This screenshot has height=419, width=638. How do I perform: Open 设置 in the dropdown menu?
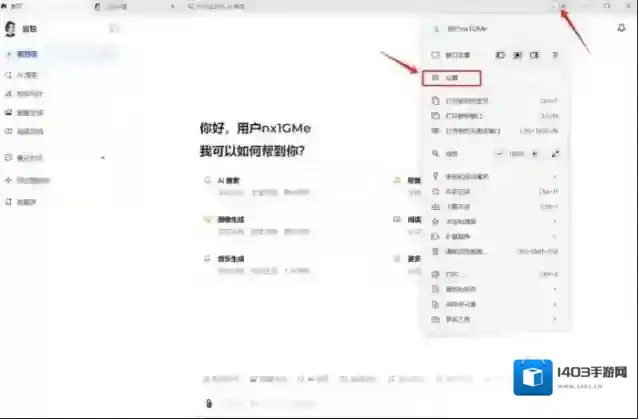[x=452, y=78]
